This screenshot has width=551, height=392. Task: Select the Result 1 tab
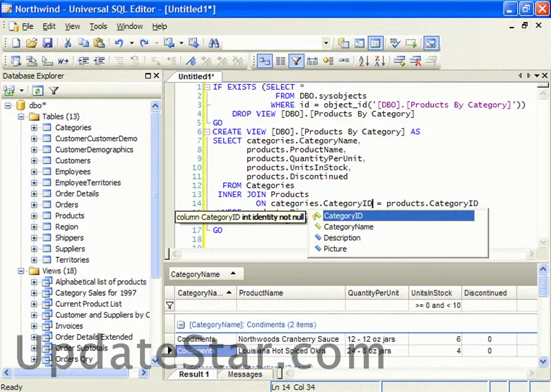click(x=194, y=374)
